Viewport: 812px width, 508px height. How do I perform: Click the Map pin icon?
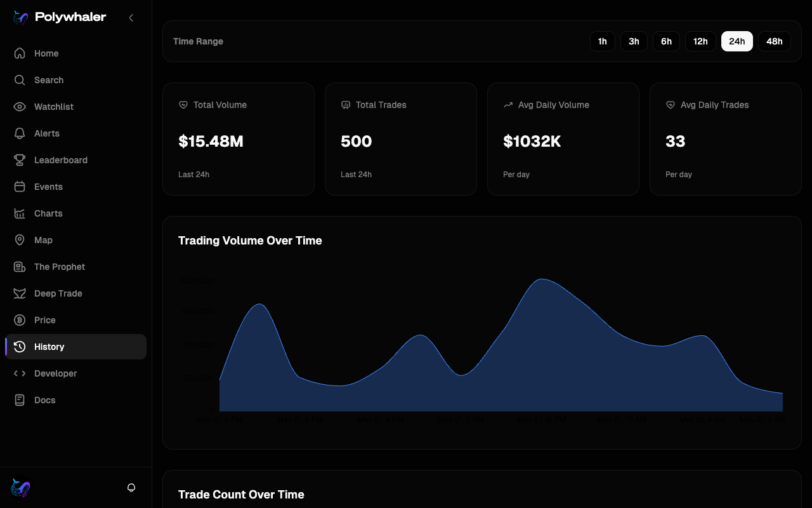point(20,240)
